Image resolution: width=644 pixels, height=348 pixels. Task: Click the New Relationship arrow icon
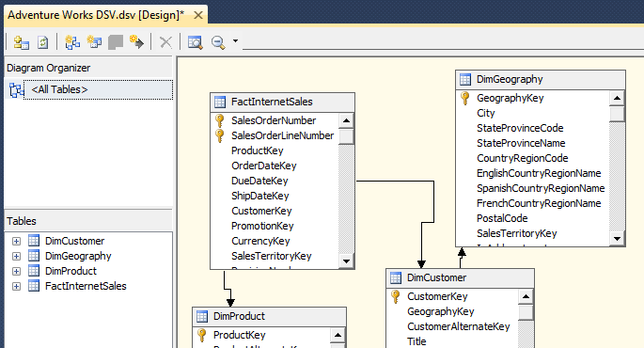tap(136, 42)
